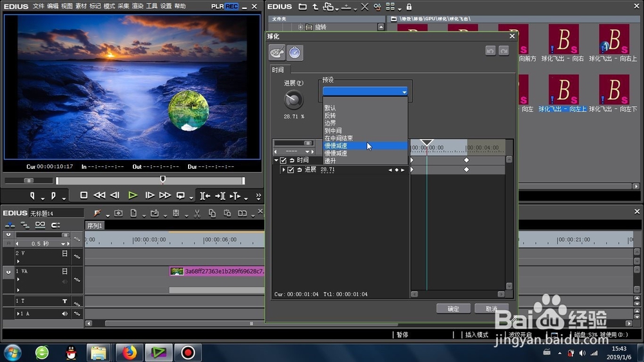Click the next edit point icon
The image size is (644, 362).
pyautogui.click(x=220, y=196)
